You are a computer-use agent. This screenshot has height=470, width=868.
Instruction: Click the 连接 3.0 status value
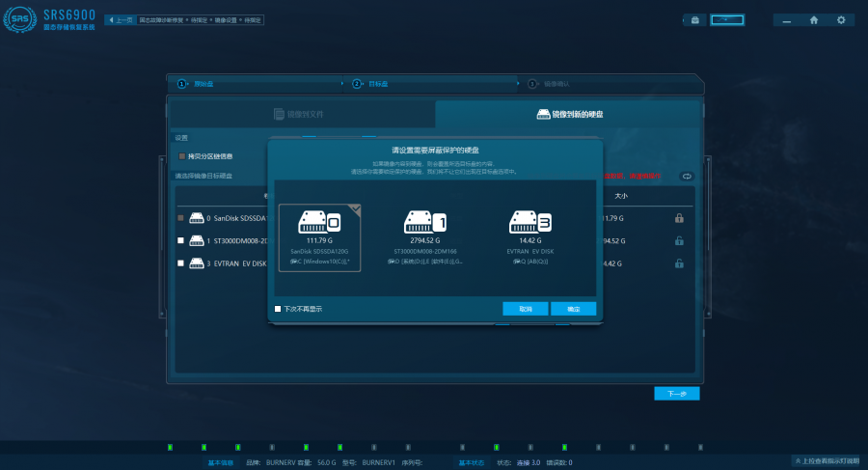529,462
